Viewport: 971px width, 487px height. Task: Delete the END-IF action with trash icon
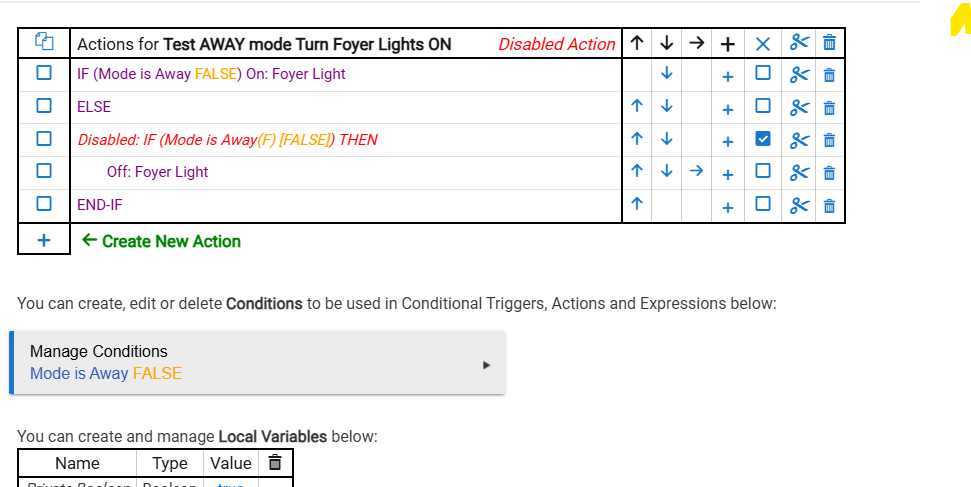[829, 206]
